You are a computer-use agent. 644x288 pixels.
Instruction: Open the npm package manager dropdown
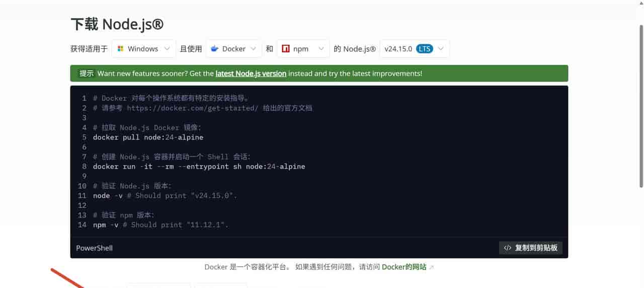click(303, 49)
